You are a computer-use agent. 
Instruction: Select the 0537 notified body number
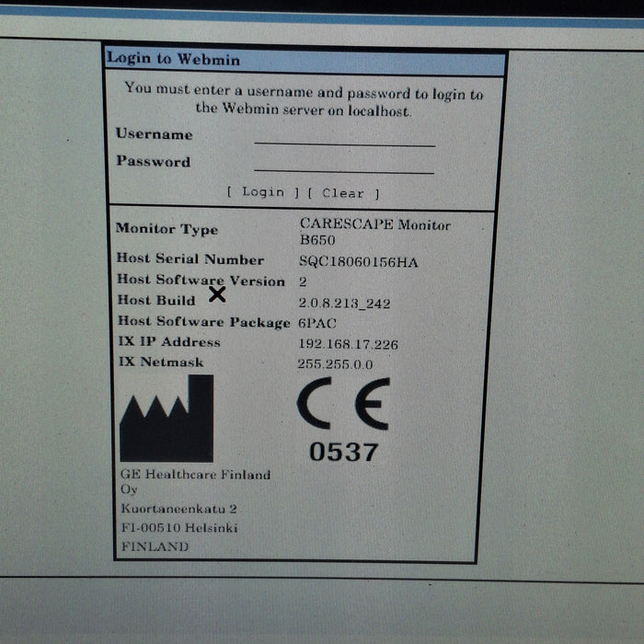[x=343, y=452]
